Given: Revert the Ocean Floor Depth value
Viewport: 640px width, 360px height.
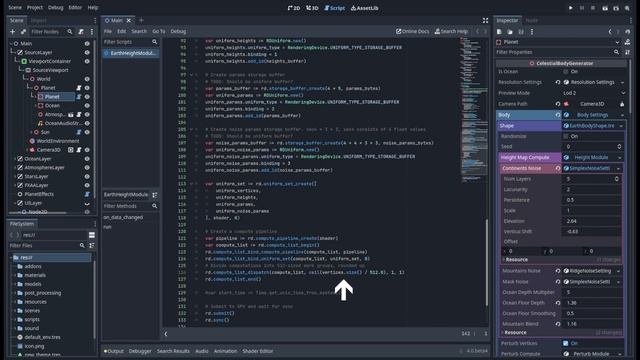Looking at the screenshot, I should [x=558, y=303].
